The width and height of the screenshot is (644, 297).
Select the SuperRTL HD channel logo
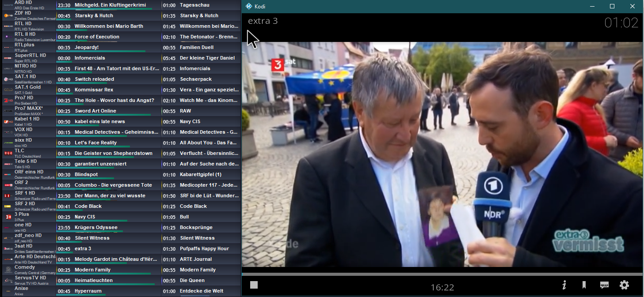point(8,58)
